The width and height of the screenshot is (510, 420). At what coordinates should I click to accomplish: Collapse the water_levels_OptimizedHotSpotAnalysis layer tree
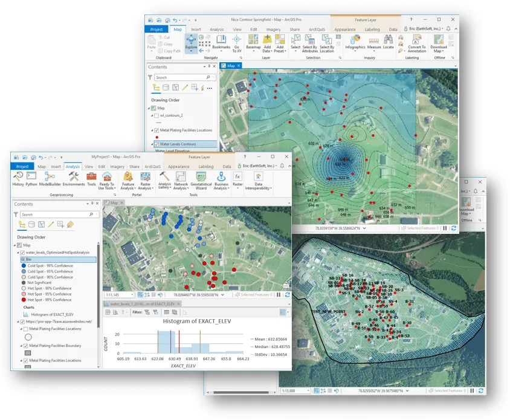[x=18, y=253]
